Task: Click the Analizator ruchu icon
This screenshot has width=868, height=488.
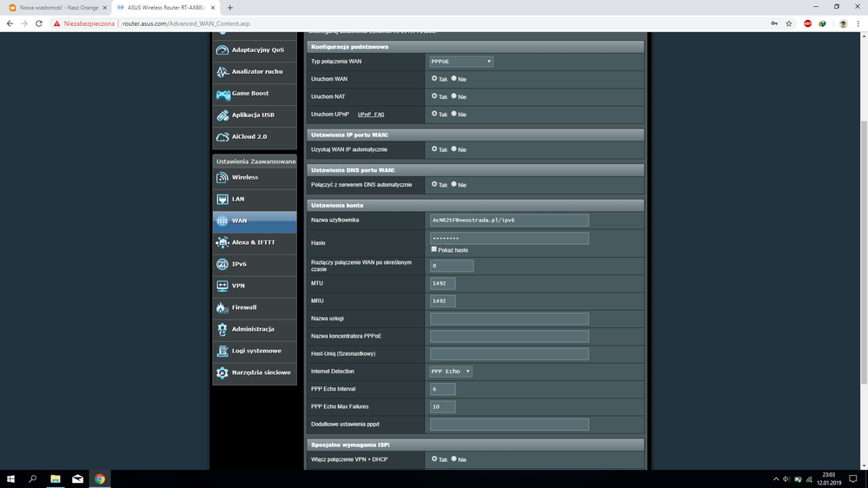Action: 222,72
